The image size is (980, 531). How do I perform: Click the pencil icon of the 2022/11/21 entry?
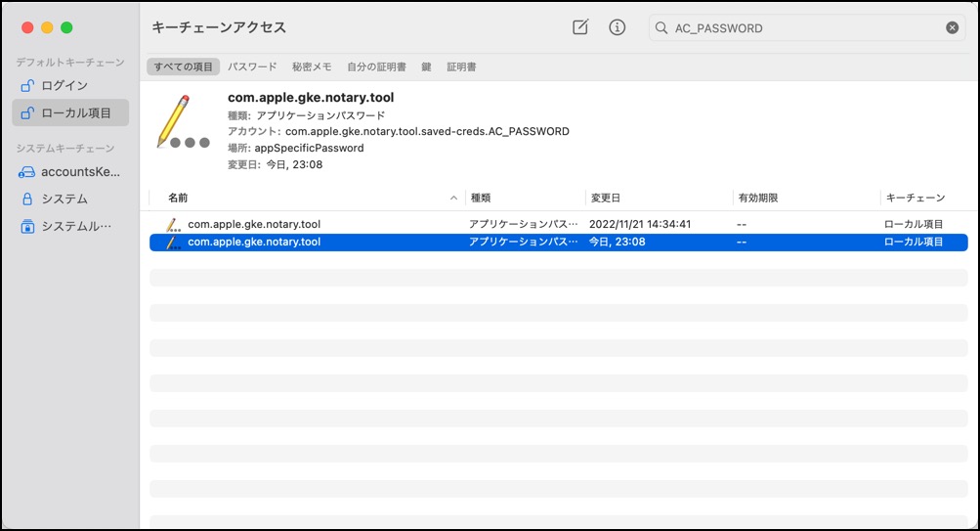coord(174,225)
